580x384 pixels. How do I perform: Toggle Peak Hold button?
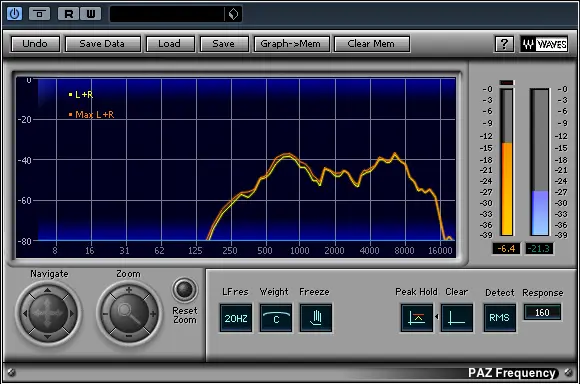tap(417, 318)
